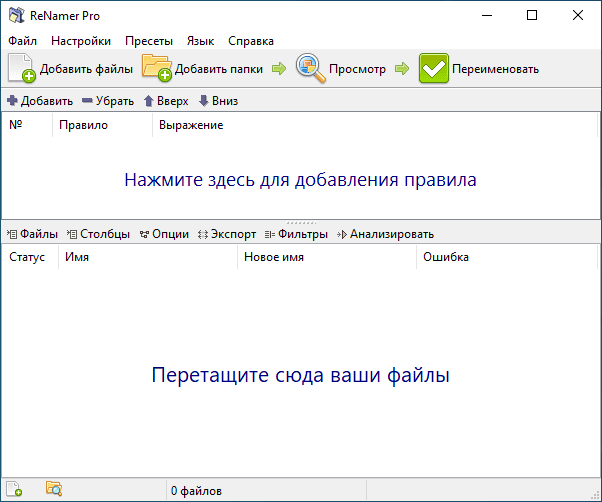Click the ReNamer Pro app icon in title bar

[17, 15]
